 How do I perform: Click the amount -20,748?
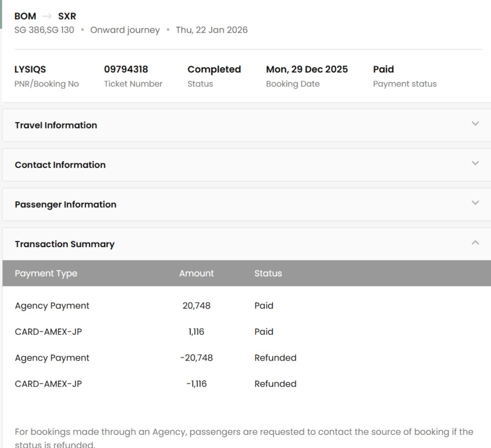196,358
